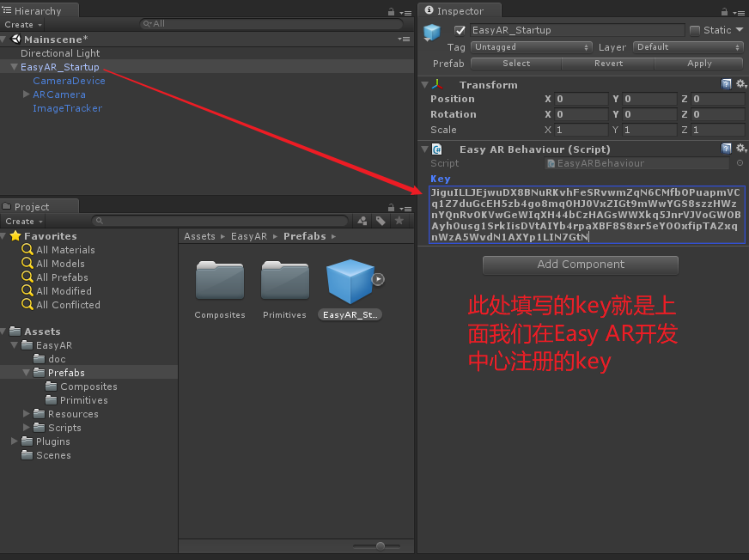Viewport: 749px width, 560px height.
Task: Expand the Plugins folder in Project tree
Action: [x=15, y=441]
